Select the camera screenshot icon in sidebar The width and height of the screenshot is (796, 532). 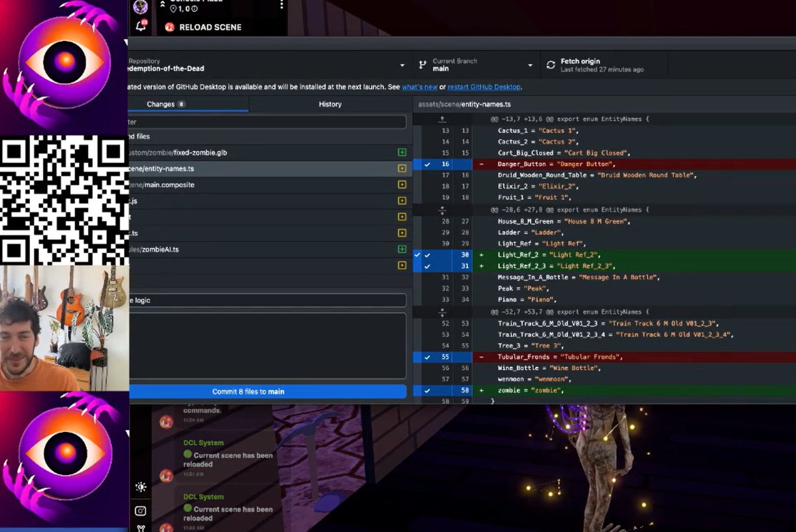[x=141, y=510]
